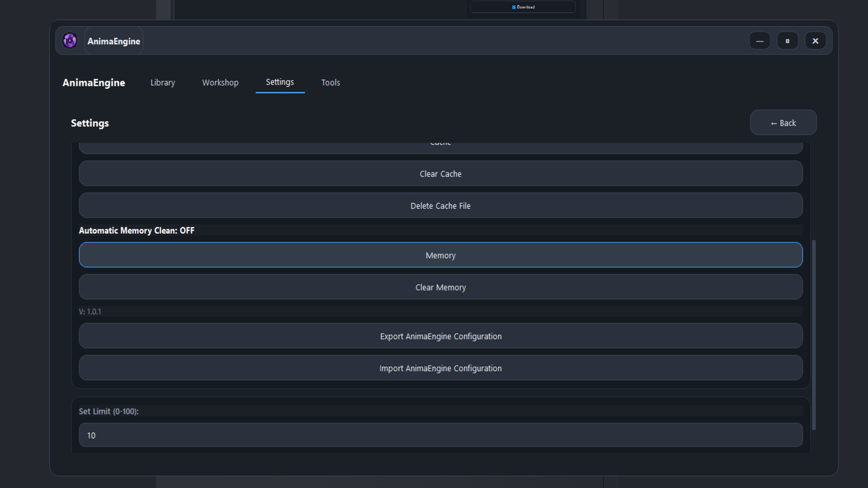The width and height of the screenshot is (868, 488).
Task: Open the Workshop tab
Action: pyautogui.click(x=220, y=82)
